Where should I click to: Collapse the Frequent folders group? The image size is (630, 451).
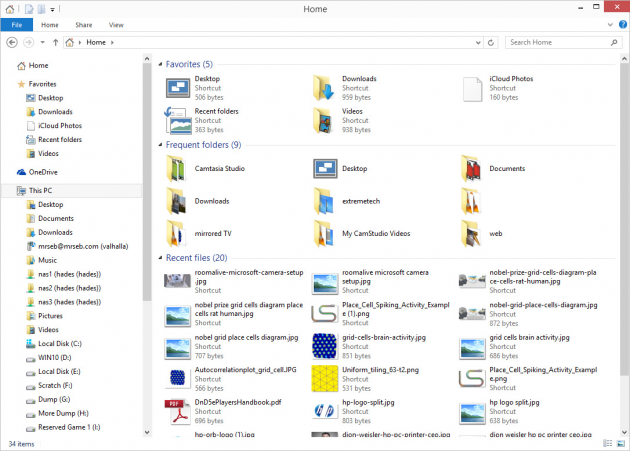[160, 145]
